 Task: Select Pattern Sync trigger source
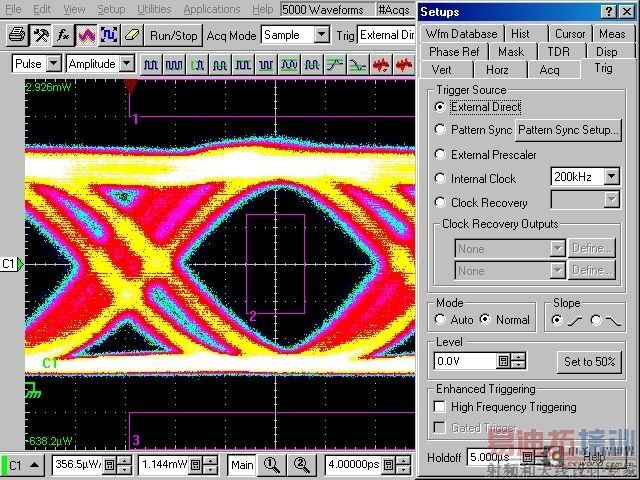pos(440,129)
